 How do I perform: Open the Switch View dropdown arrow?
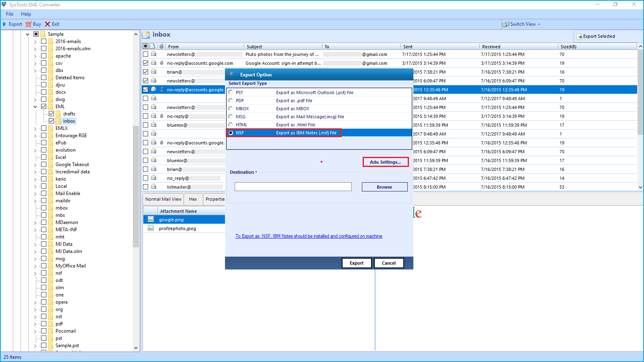coord(539,25)
